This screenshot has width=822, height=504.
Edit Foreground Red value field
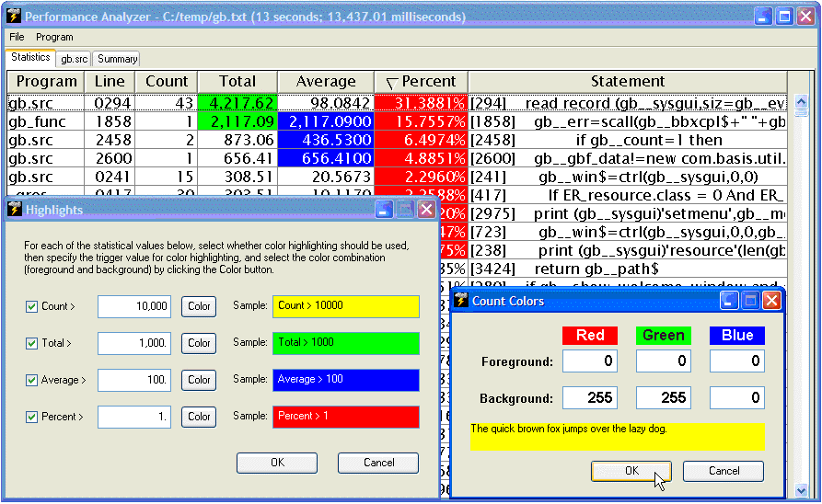click(590, 361)
